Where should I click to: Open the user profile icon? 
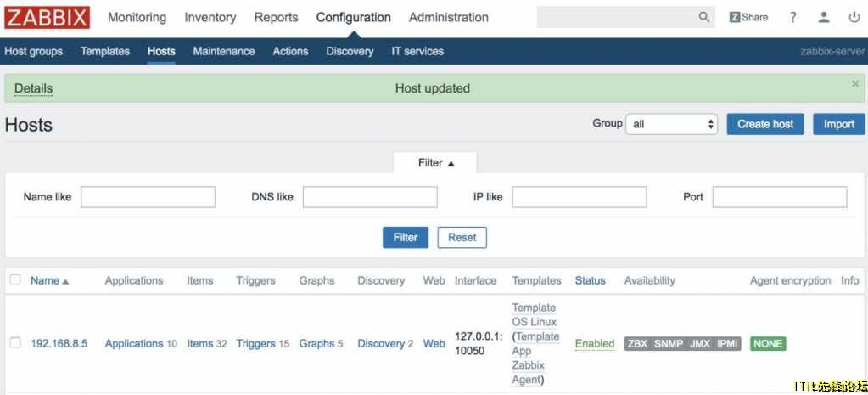tap(824, 17)
